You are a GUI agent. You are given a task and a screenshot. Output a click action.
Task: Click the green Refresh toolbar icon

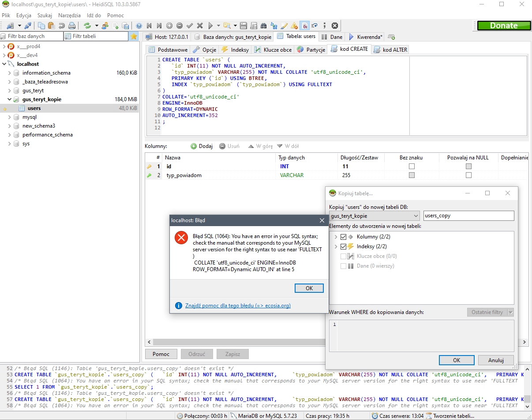pyautogui.click(x=87, y=26)
